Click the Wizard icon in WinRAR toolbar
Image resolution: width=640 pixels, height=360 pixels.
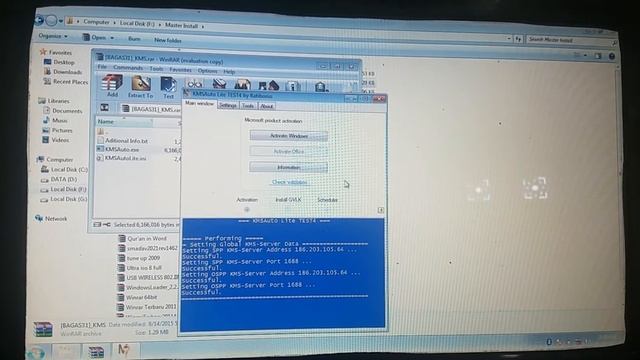coord(268,85)
